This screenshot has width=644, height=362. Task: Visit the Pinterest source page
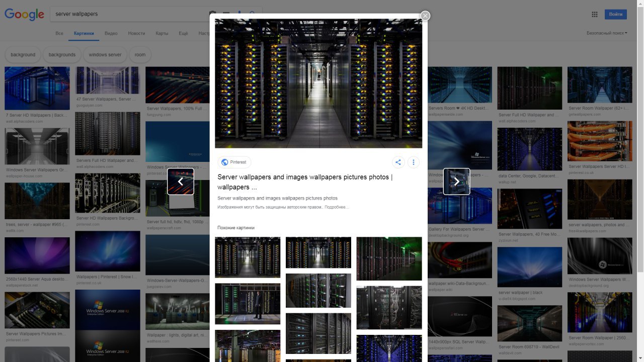pyautogui.click(x=234, y=162)
